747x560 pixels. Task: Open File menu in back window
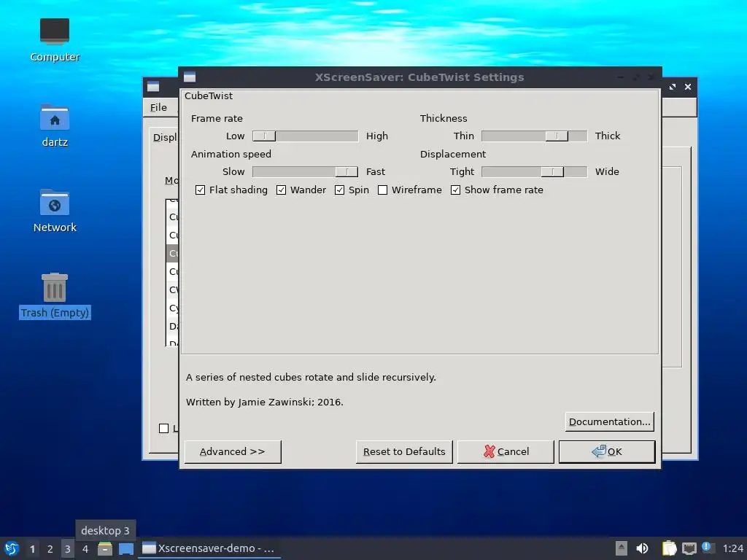158,108
